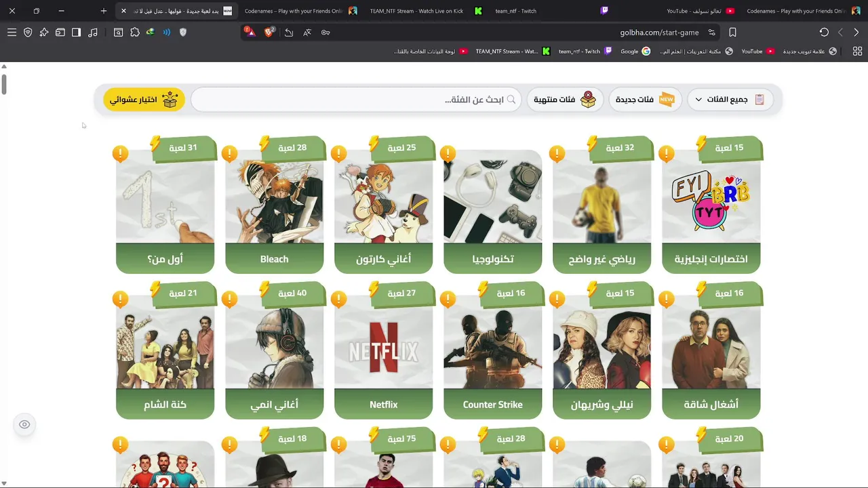This screenshot has width=868, height=488.
Task: Click the search-in-page extension icon
Action: 118,33
